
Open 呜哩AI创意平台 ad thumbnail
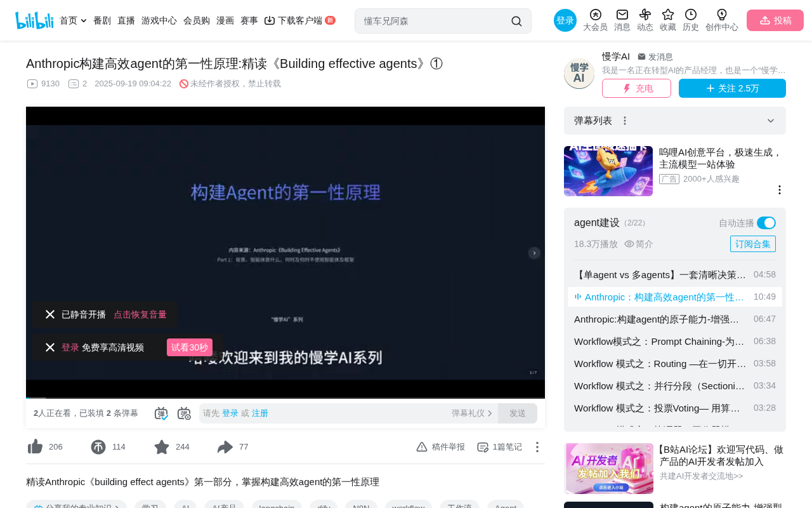(x=608, y=171)
